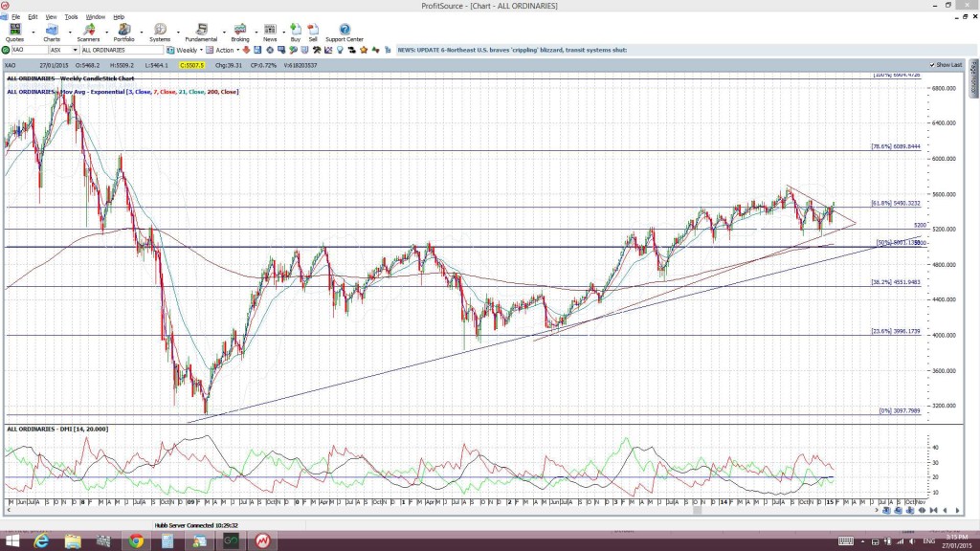Viewport: 980px width, 551px height.
Task: Click the highlighted close value C:5507.5
Action: click(x=191, y=65)
